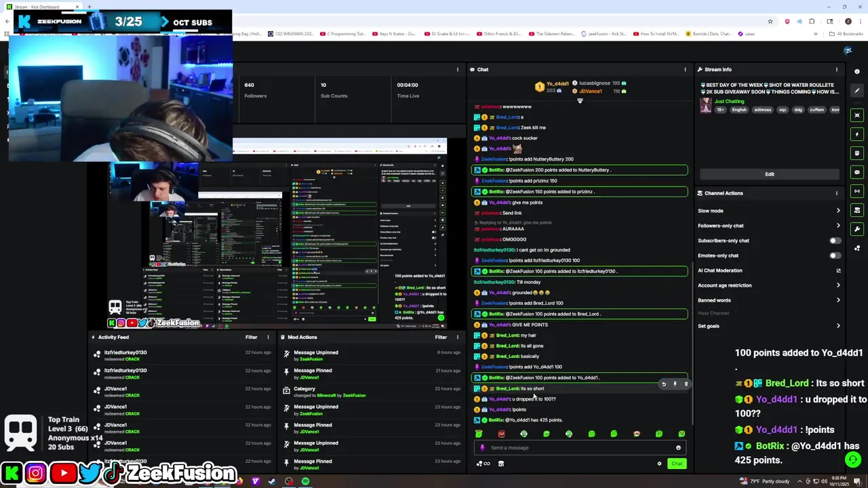Toggle the Mod Actions note sidebar icon

click(857, 153)
